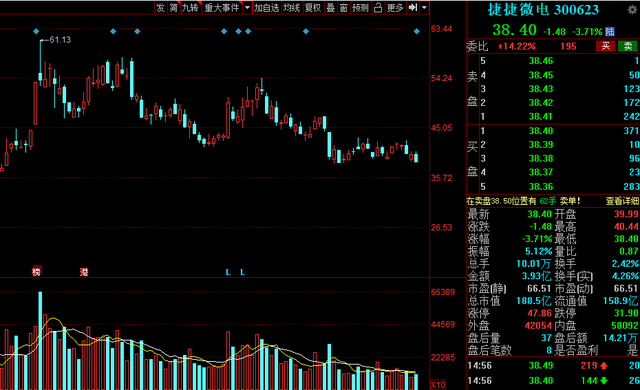640x390 pixels.
Task: Open 查看详细 details link
Action: point(622,201)
